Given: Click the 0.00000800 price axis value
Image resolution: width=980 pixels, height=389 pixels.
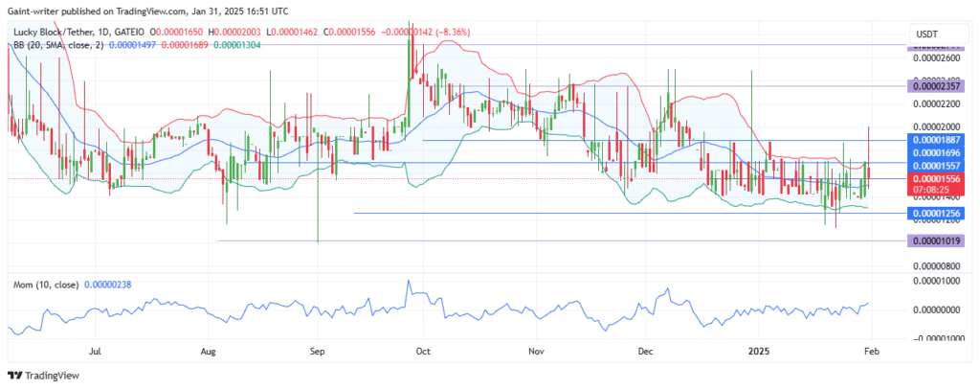Looking at the screenshot, I should (936, 265).
